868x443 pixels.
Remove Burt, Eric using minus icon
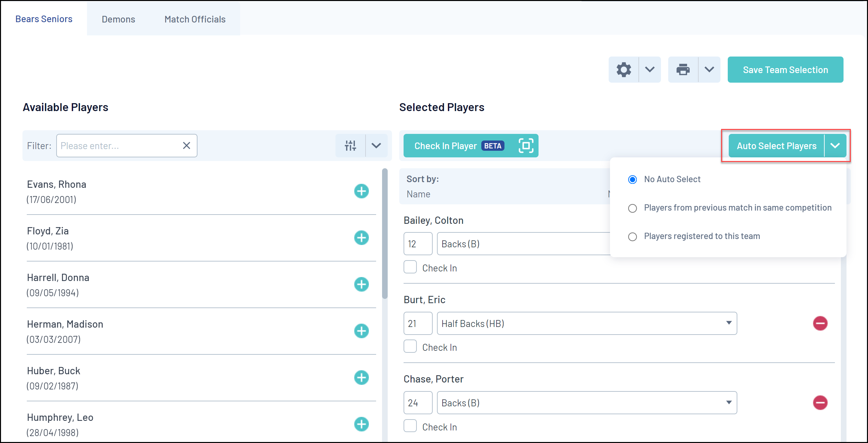[820, 323]
